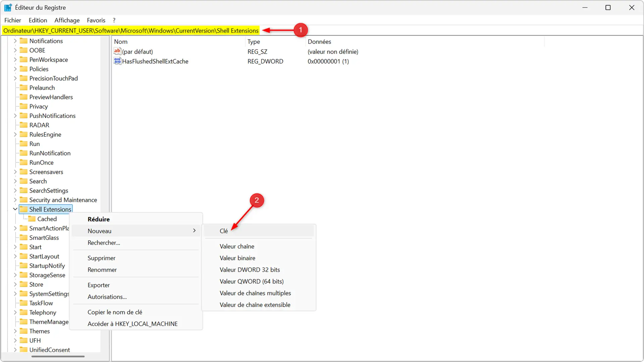Click Renommer in context menu
Screen dimensions: 644x362
136,270
